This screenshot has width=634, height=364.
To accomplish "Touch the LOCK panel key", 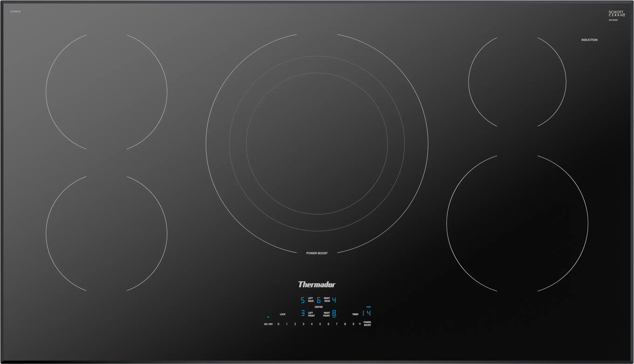I will click(x=283, y=314).
